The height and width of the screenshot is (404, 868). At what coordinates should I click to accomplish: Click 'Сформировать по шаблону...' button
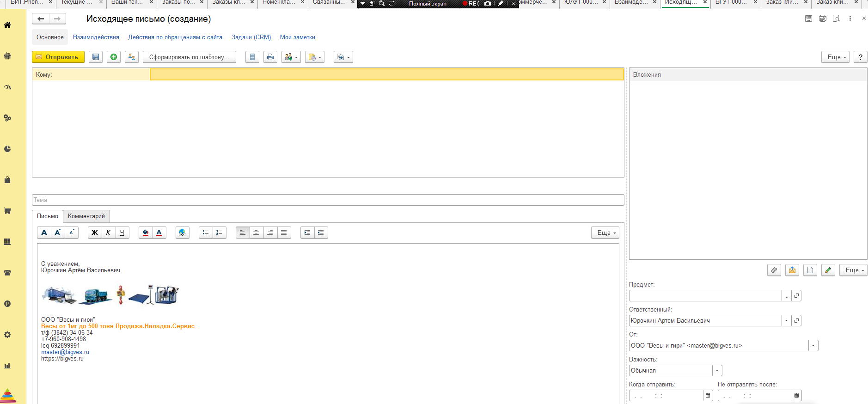coord(189,57)
